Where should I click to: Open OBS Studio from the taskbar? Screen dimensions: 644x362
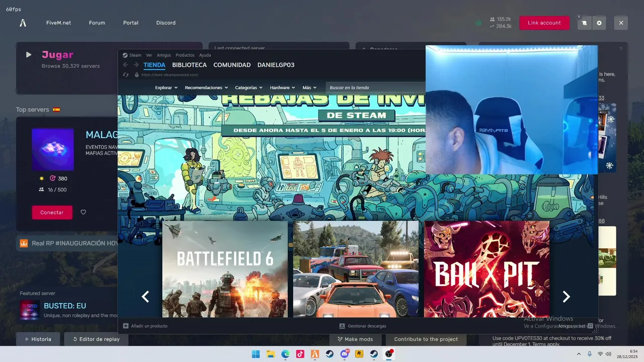(x=389, y=354)
